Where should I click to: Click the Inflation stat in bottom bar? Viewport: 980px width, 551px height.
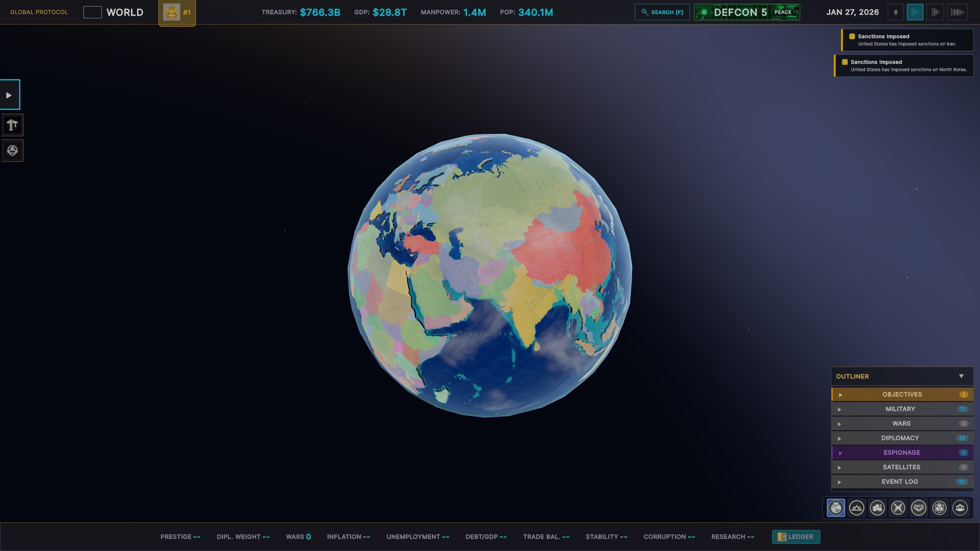348,537
